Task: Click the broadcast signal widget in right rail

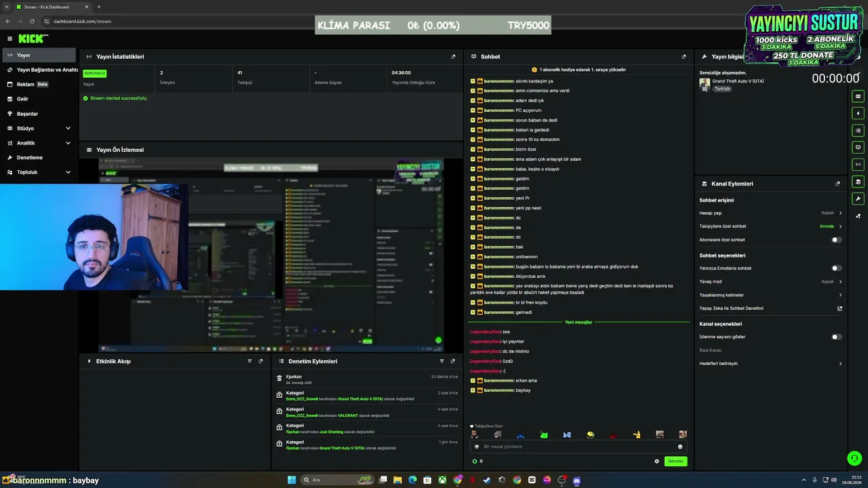Action: click(x=858, y=164)
